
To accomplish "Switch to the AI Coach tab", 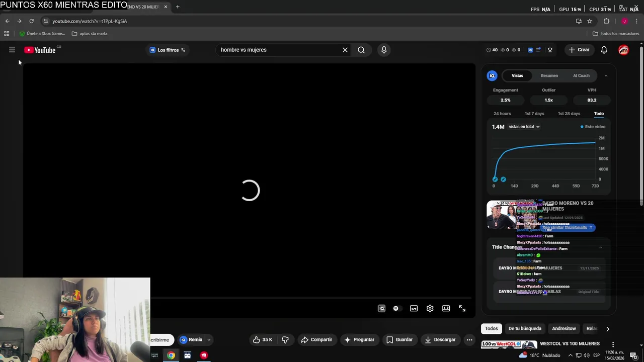I will (x=581, y=75).
